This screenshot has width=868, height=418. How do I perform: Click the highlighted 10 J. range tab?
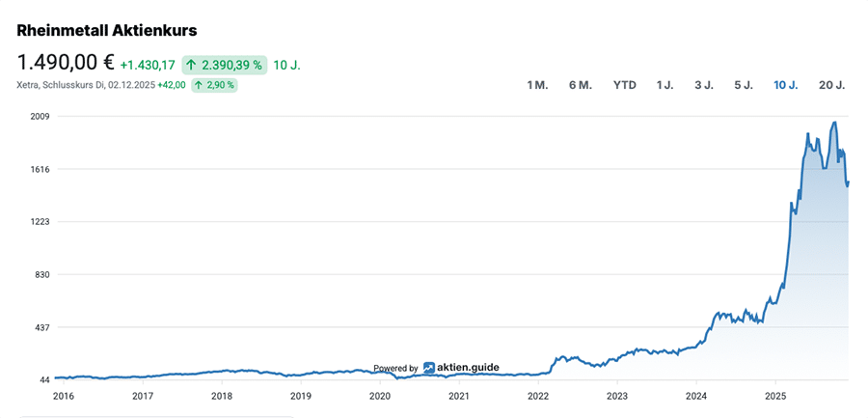click(785, 85)
